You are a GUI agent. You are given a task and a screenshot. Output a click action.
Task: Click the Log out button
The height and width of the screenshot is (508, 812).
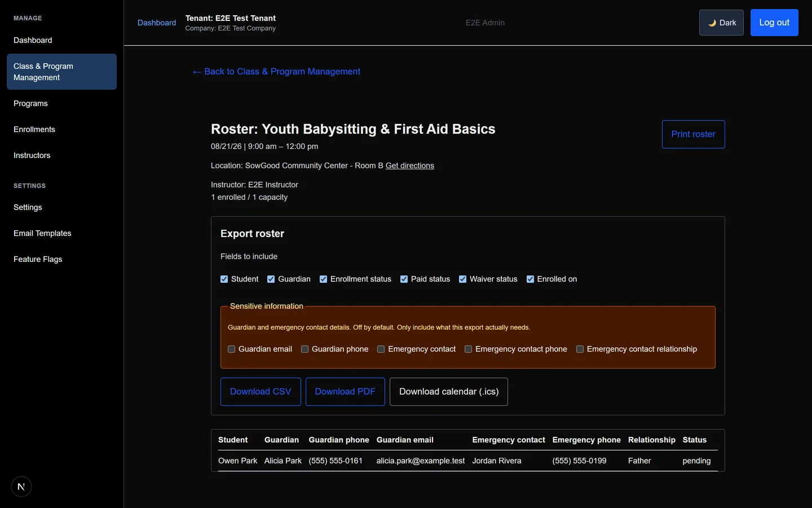[774, 23]
